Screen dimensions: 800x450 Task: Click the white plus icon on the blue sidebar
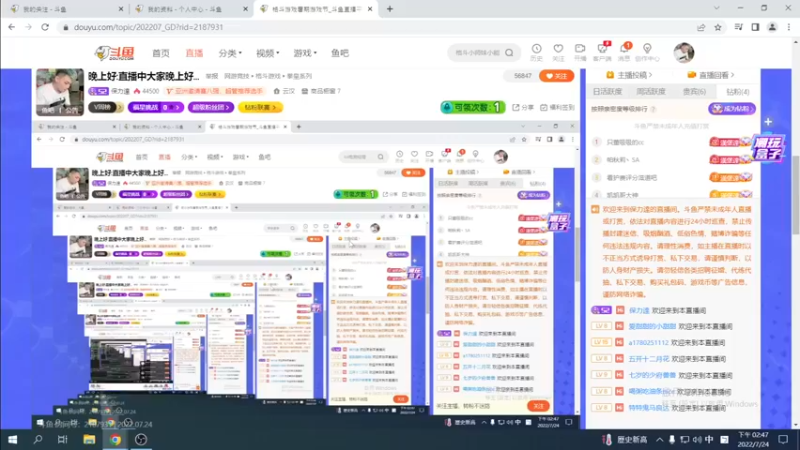point(768,122)
